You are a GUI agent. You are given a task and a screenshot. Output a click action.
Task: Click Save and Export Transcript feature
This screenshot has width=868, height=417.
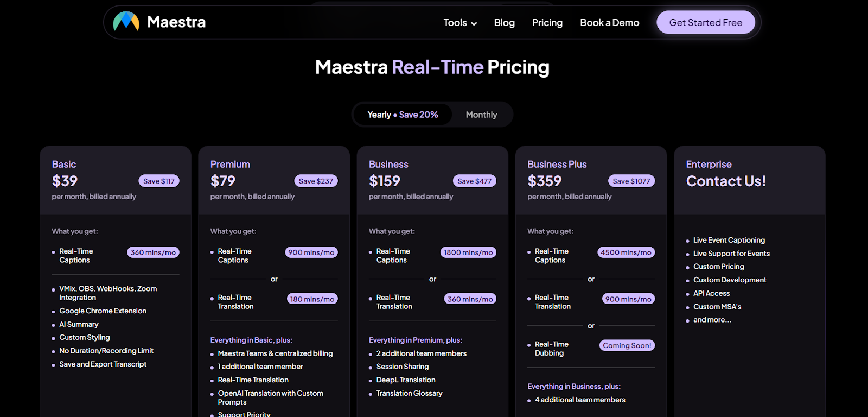point(103,364)
